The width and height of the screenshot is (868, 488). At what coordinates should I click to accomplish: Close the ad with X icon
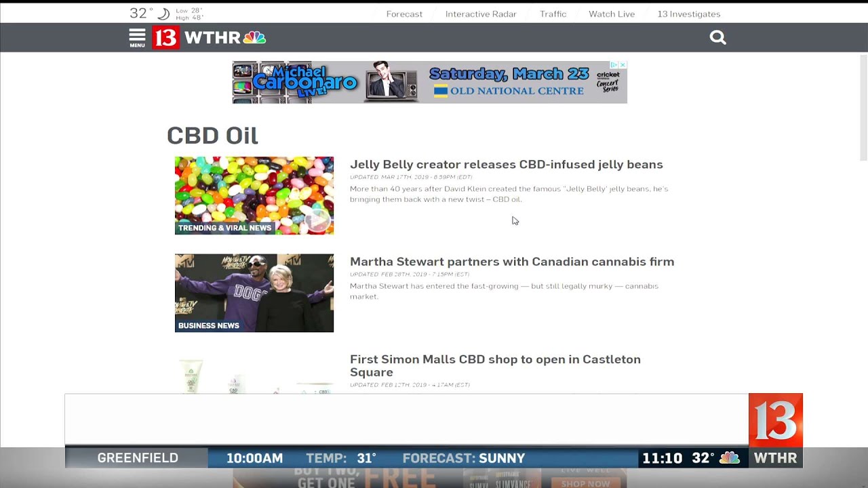(623, 65)
